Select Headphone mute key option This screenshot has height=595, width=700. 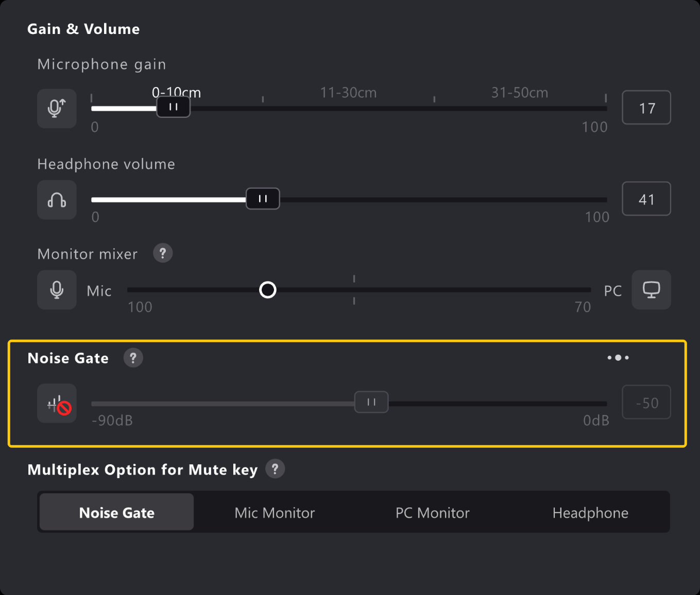[590, 513]
